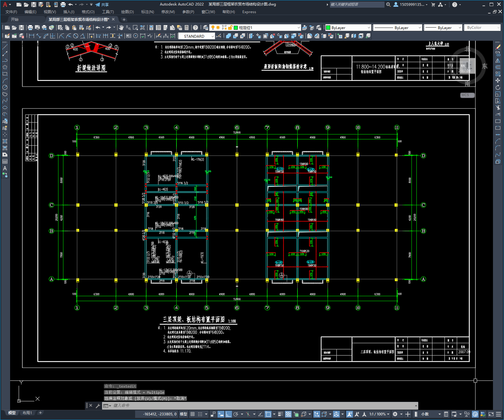Click the Move tool in modify toolbar
504x420 pixels.
point(498,81)
